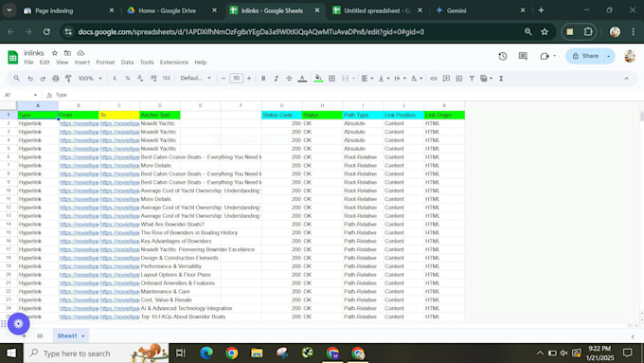This screenshot has height=363, width=644.
Task: Open the functions sigma menu
Action: 501,78
